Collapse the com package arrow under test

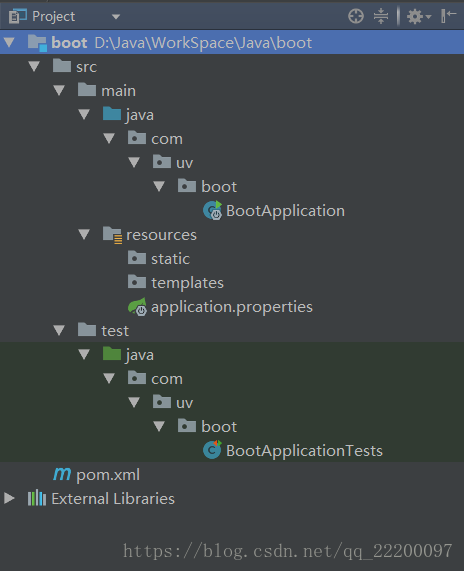(x=109, y=379)
